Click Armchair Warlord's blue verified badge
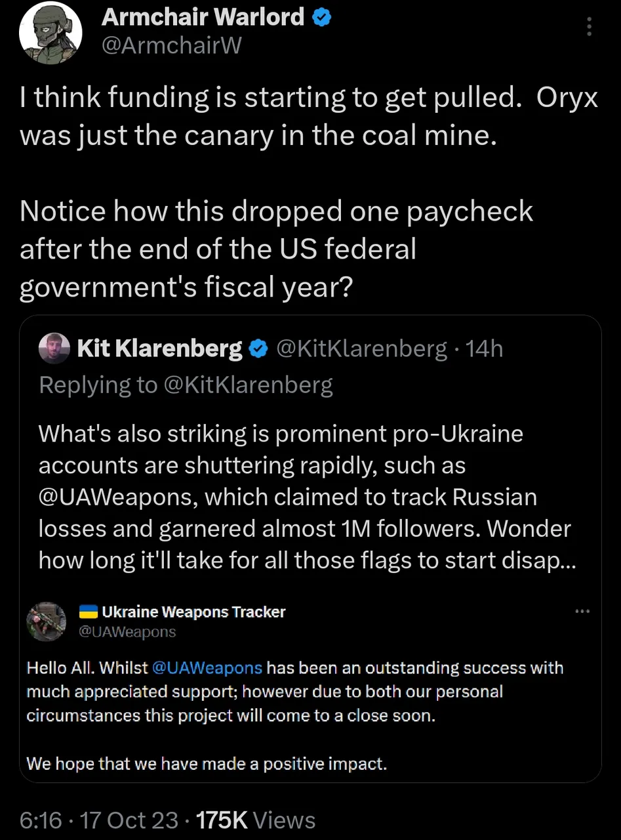Viewport: 621px width, 840px height. coord(321,18)
